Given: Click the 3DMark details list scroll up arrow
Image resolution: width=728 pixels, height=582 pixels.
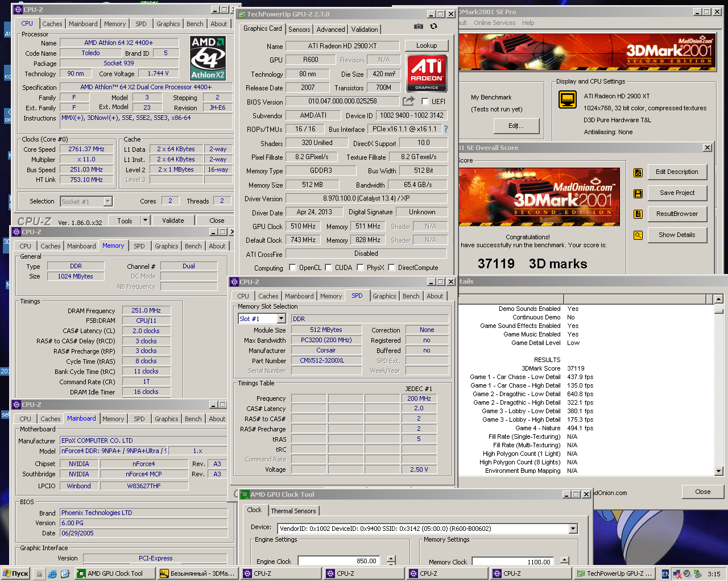Looking at the screenshot, I should [718, 299].
